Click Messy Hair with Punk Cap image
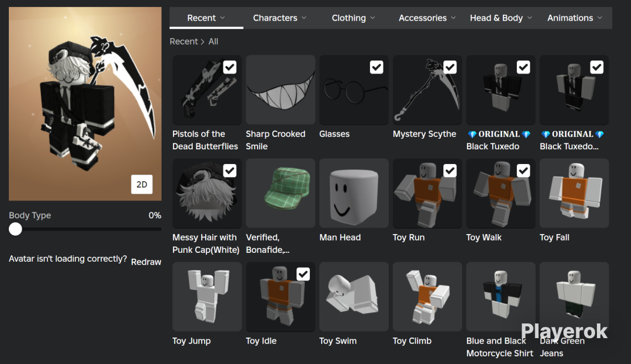The width and height of the screenshot is (631, 364). point(207,193)
